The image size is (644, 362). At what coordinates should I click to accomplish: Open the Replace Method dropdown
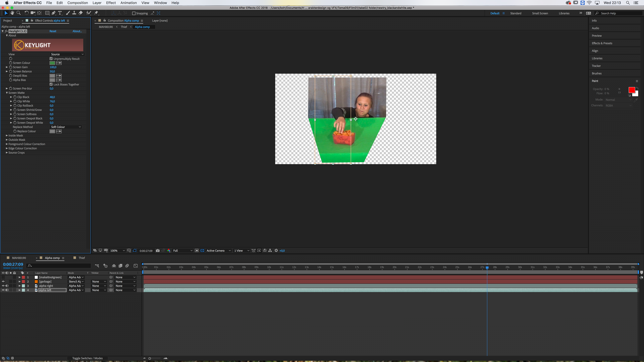click(66, 127)
